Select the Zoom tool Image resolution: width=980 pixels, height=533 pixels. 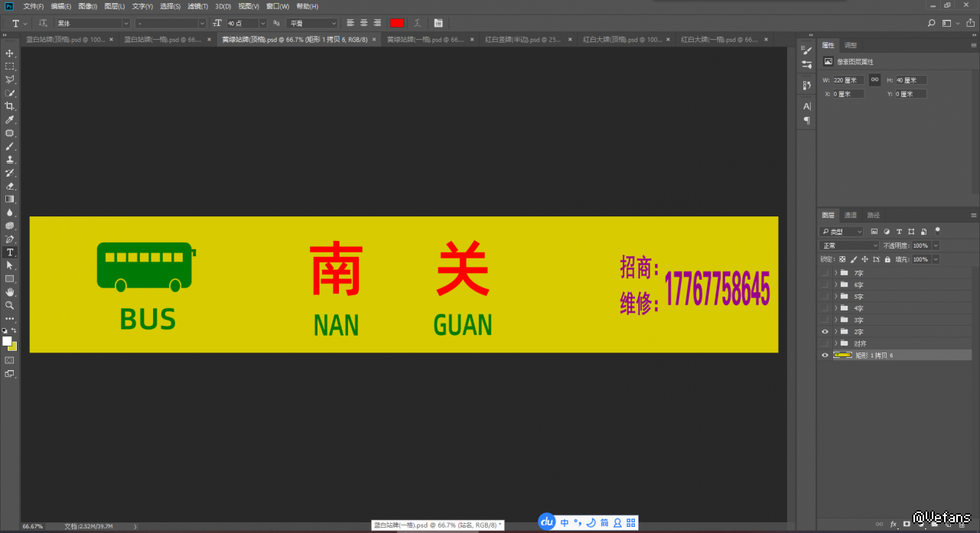[10, 305]
